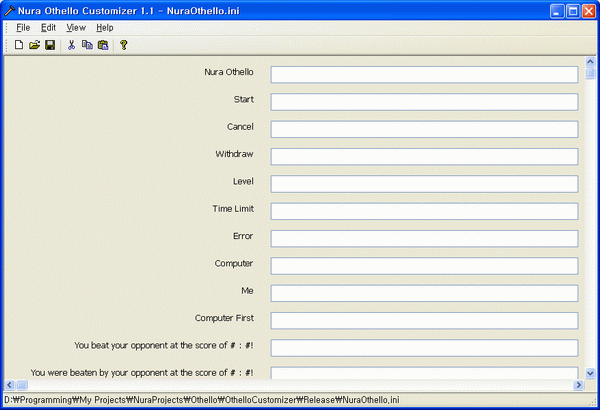
Task: Click the 'Time Limit' label text
Action: tap(233, 209)
